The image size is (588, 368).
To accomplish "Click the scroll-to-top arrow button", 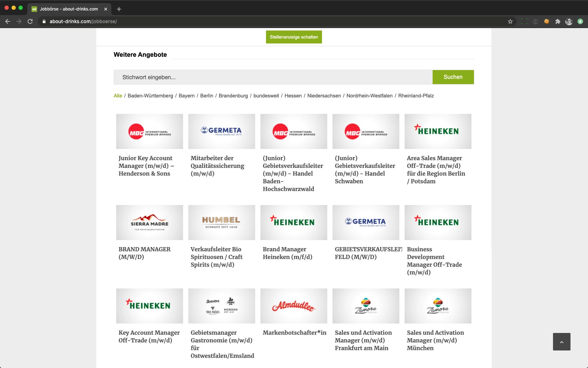I will pos(561,342).
